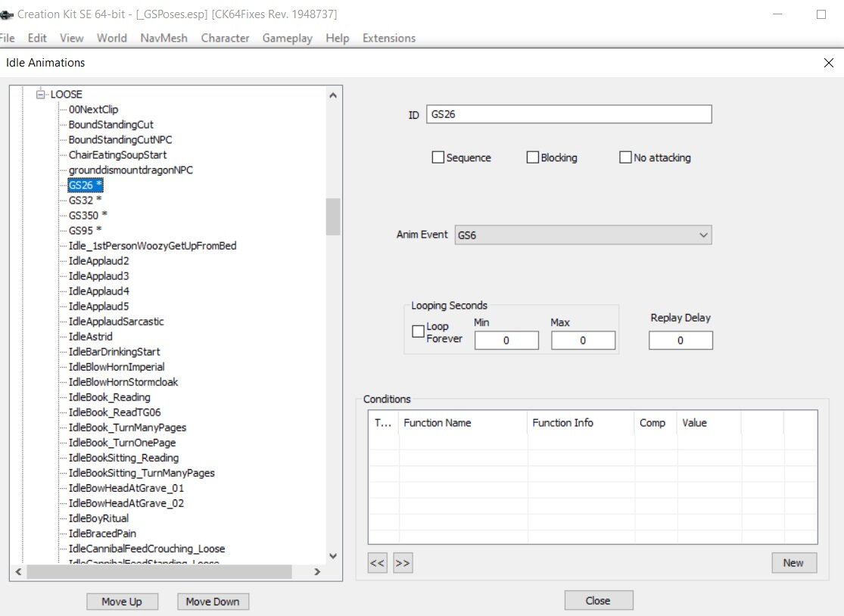Minimize the Creation Kit window
This screenshot has height=616, width=844.
[777, 14]
